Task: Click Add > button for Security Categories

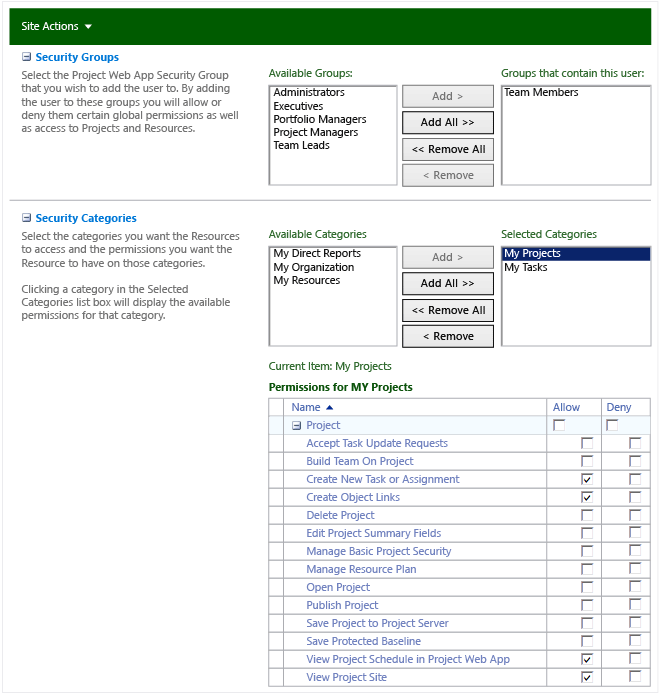Action: pos(448,257)
